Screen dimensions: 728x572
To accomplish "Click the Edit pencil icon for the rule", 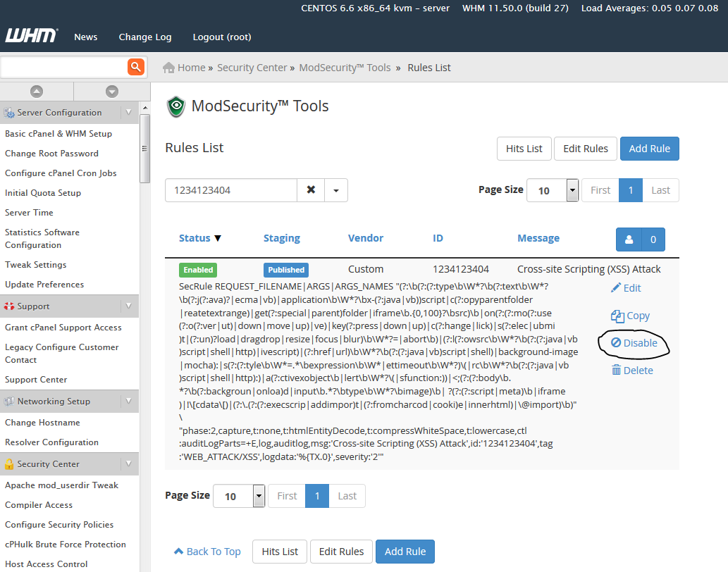I will (x=616, y=288).
